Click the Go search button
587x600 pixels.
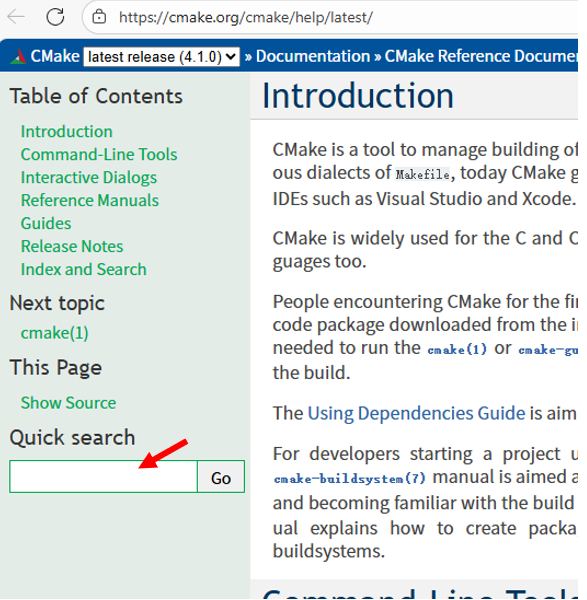coord(221,476)
